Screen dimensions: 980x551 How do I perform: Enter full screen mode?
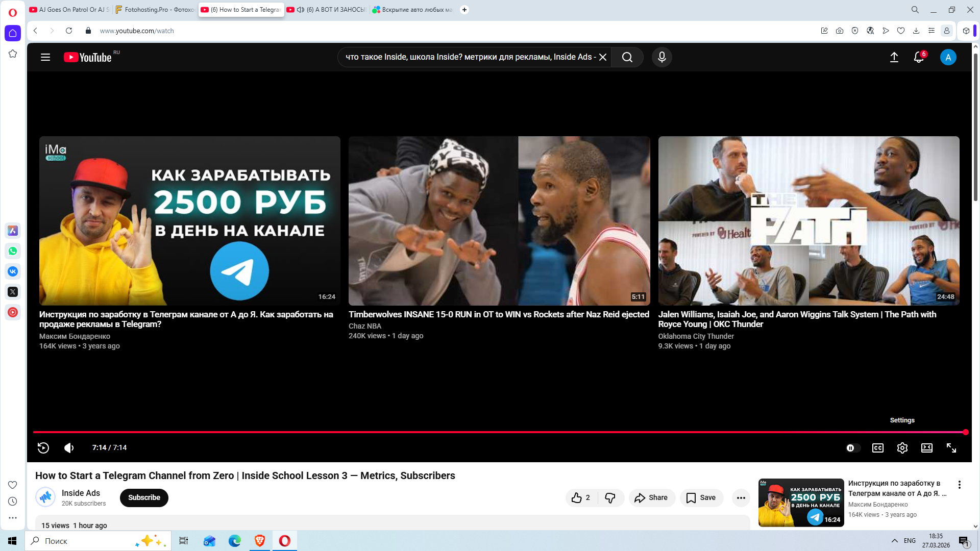pos(951,448)
